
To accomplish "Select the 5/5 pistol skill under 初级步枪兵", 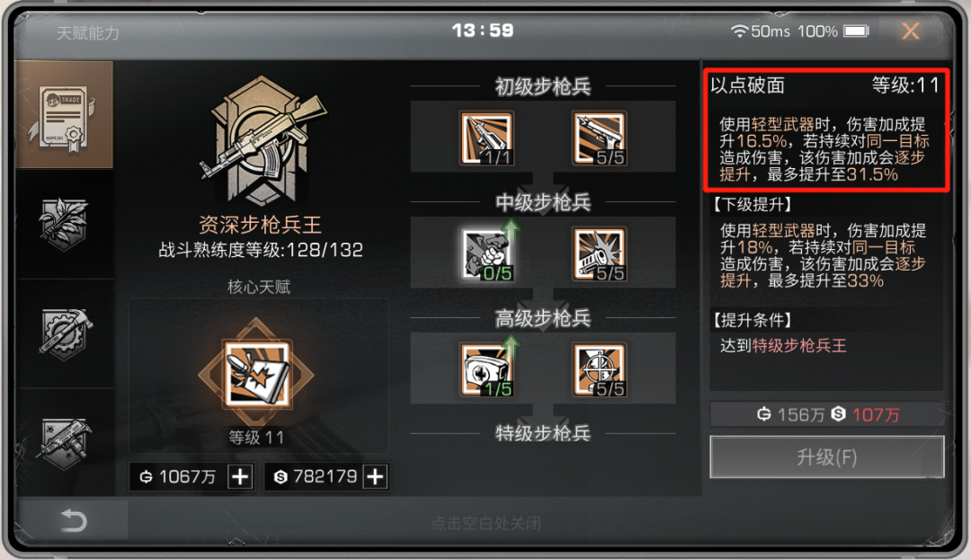I will (600, 138).
